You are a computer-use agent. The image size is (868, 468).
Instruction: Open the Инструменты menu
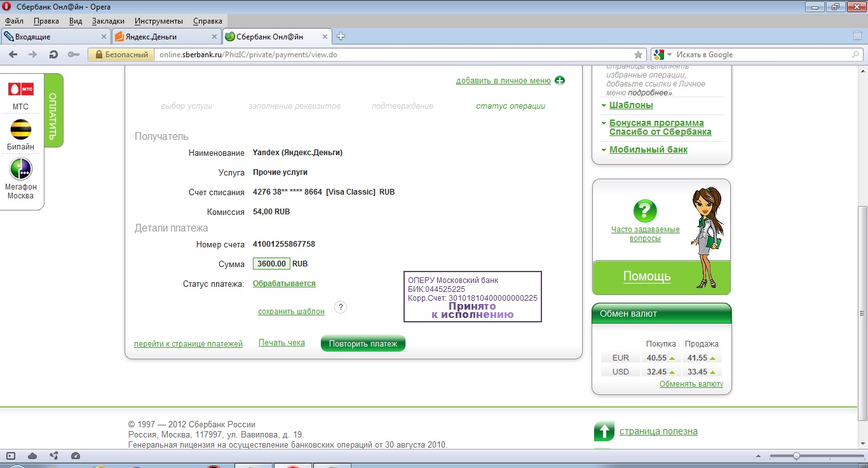[159, 21]
